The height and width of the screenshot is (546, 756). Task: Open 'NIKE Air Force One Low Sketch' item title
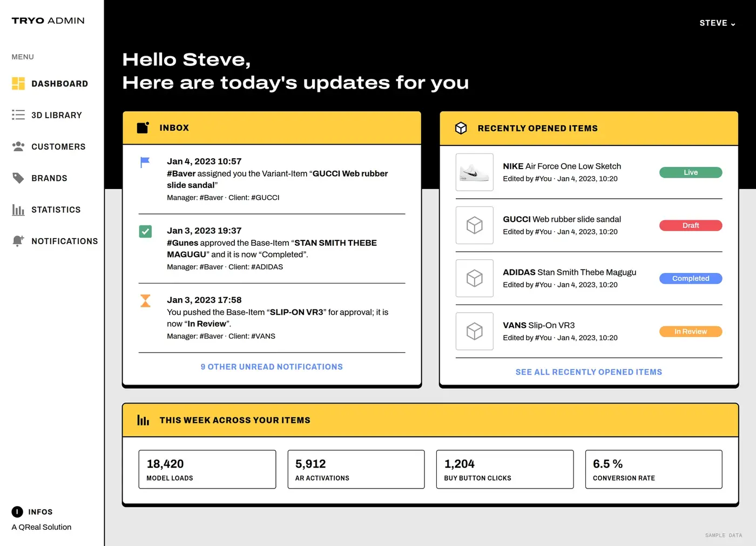click(562, 166)
